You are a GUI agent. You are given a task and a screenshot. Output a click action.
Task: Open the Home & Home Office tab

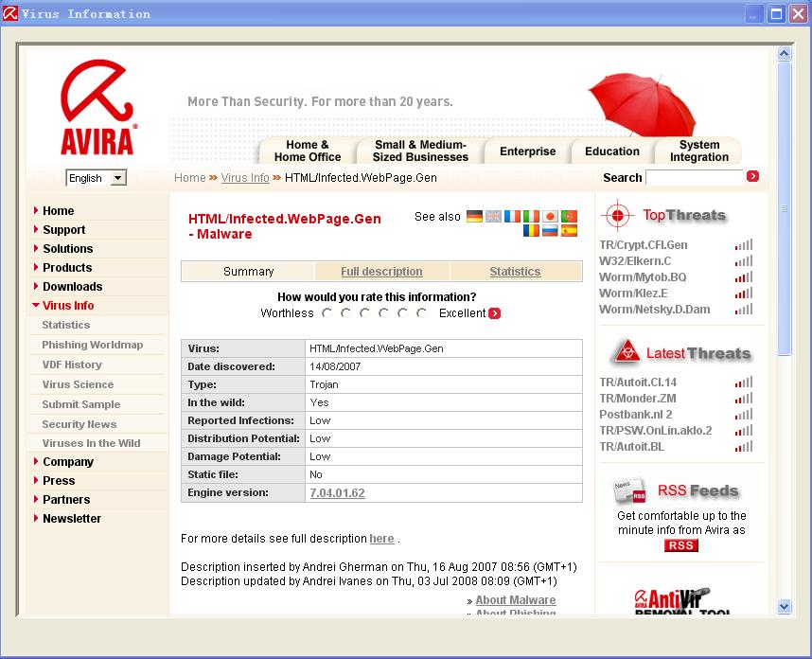308,151
